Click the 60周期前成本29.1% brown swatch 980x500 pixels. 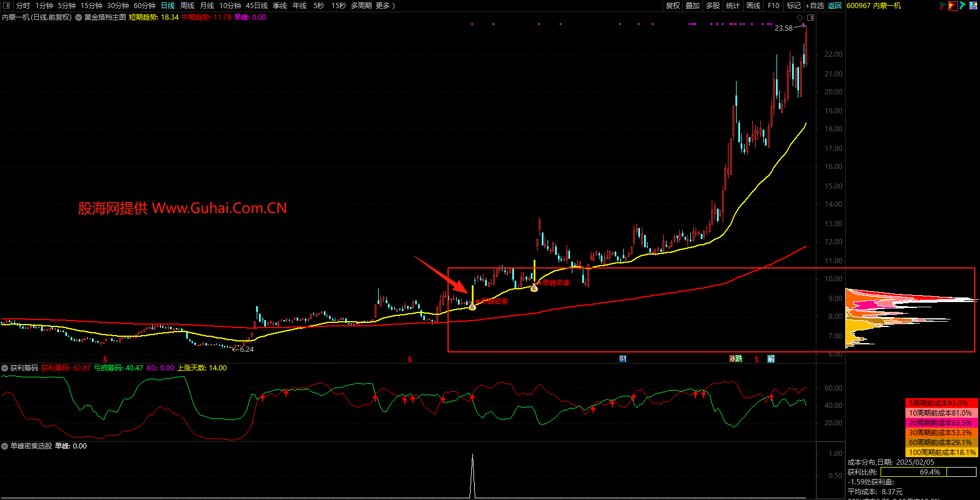click(x=942, y=443)
